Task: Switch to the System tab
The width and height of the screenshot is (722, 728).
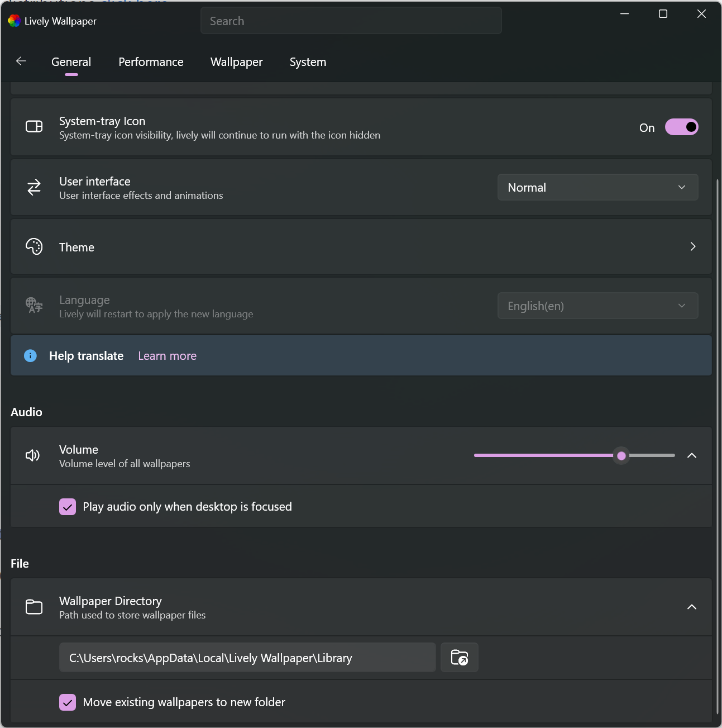Action: point(308,62)
